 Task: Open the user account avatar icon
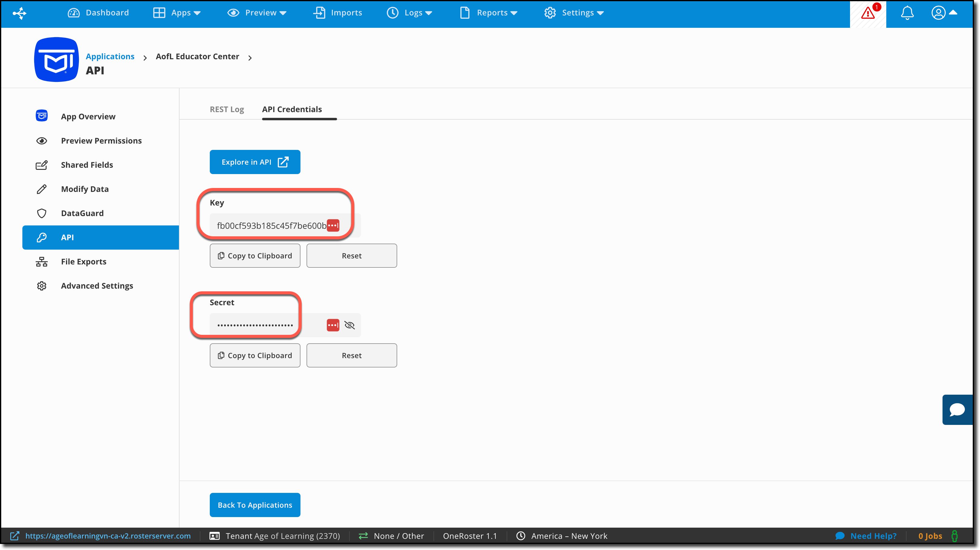tap(938, 13)
